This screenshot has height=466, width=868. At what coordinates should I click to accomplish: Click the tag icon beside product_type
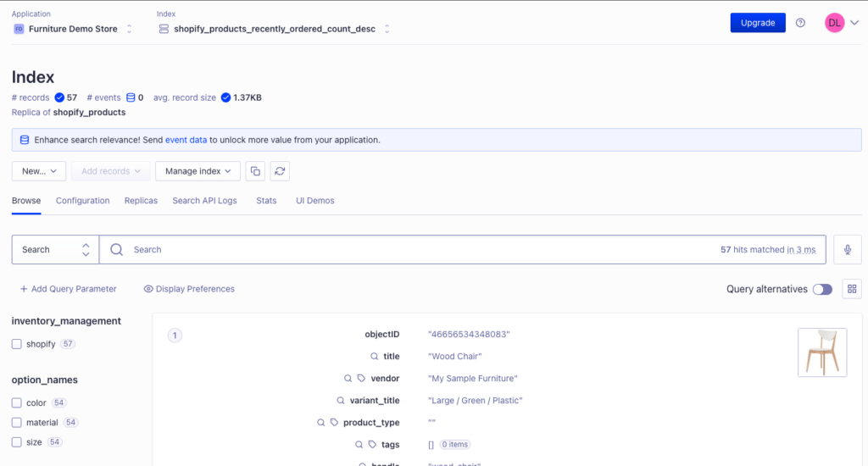pyautogui.click(x=334, y=422)
